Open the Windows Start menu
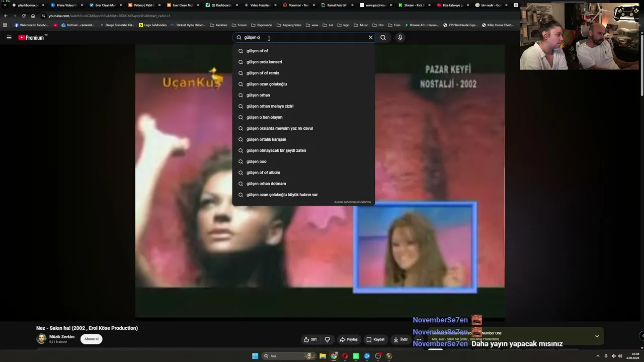 pos(255,356)
